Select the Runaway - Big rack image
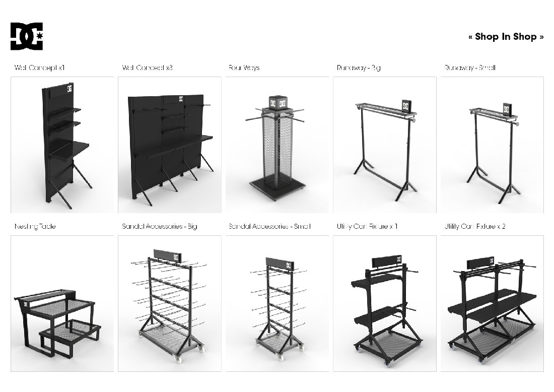554x392 pixels. 385,145
